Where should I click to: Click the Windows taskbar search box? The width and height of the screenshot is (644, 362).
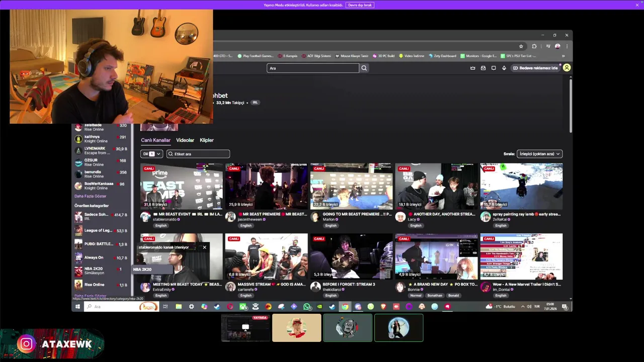(121, 307)
